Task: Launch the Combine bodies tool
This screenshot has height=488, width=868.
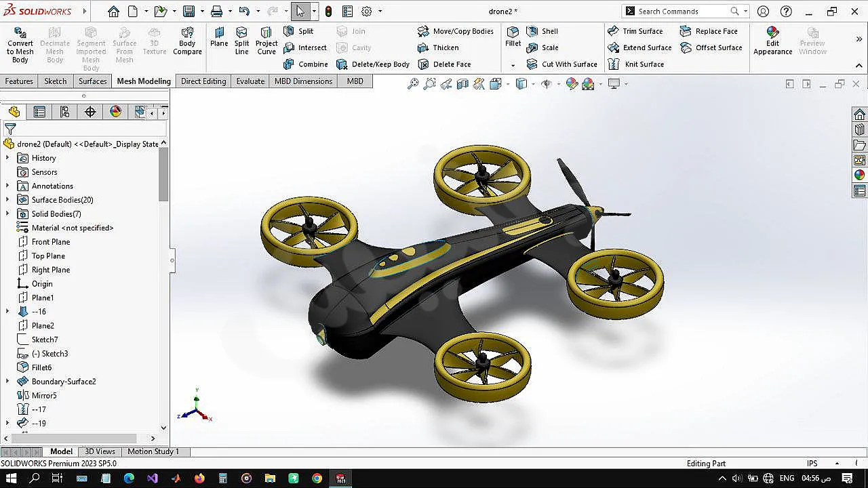Action: [305, 64]
